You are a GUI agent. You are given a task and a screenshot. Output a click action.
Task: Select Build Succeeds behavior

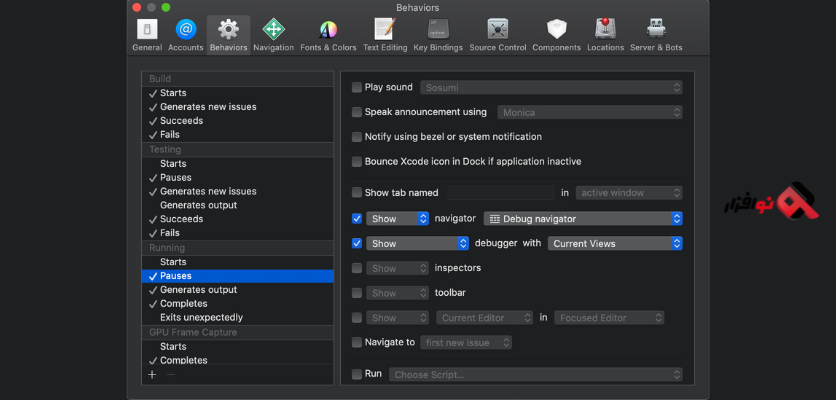[238, 121]
